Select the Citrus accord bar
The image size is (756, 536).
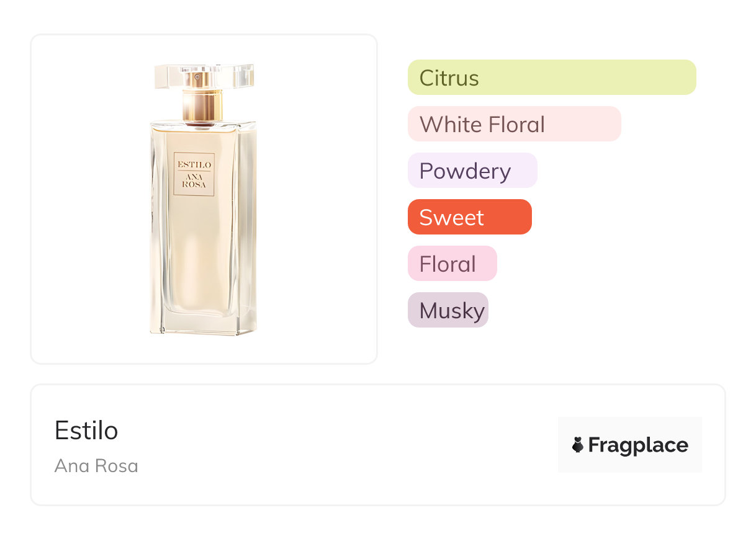[x=551, y=78]
